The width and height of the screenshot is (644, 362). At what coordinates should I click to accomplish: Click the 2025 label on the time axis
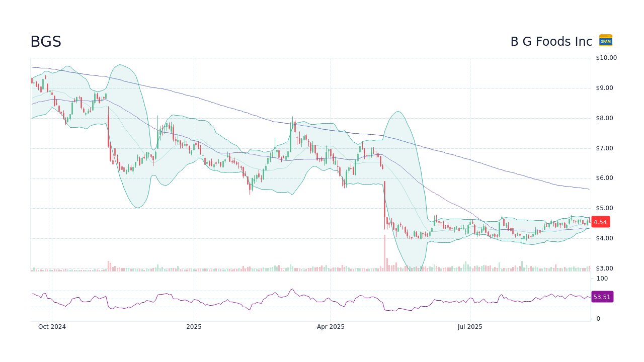(x=194, y=326)
